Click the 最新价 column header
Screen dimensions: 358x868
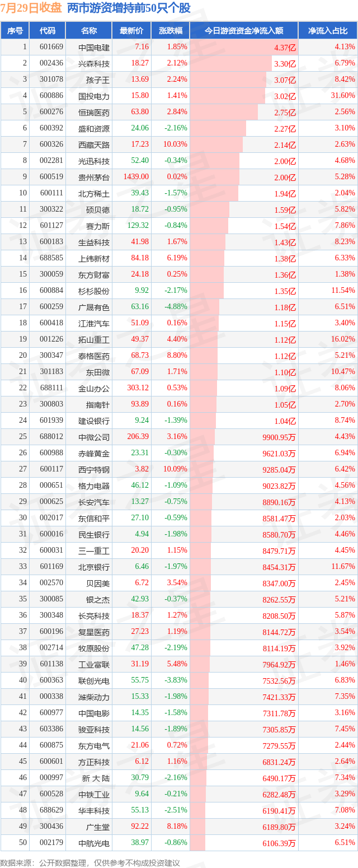point(131,31)
